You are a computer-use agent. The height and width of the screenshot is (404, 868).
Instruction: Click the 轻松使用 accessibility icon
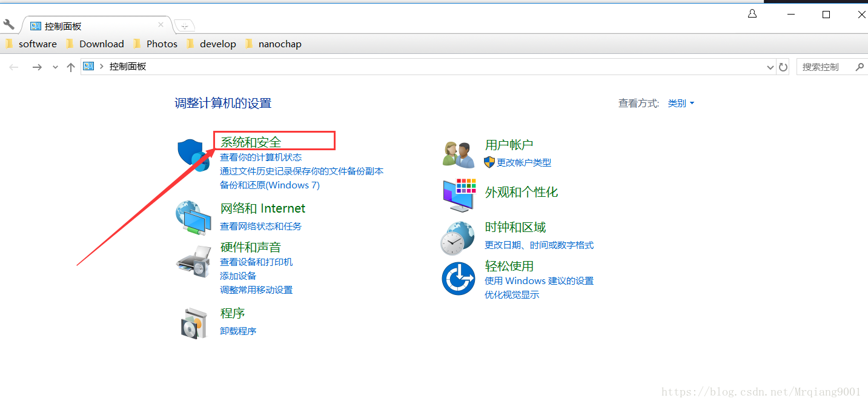(x=459, y=279)
